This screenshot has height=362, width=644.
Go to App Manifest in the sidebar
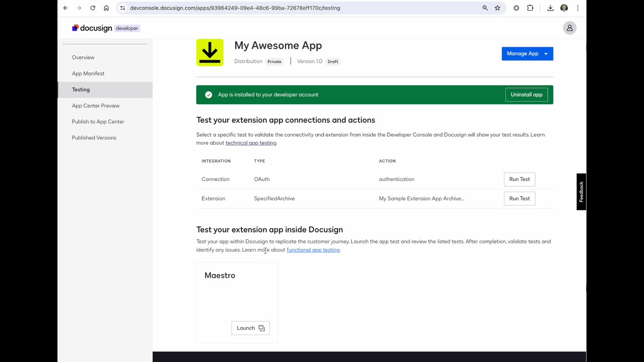click(88, 73)
